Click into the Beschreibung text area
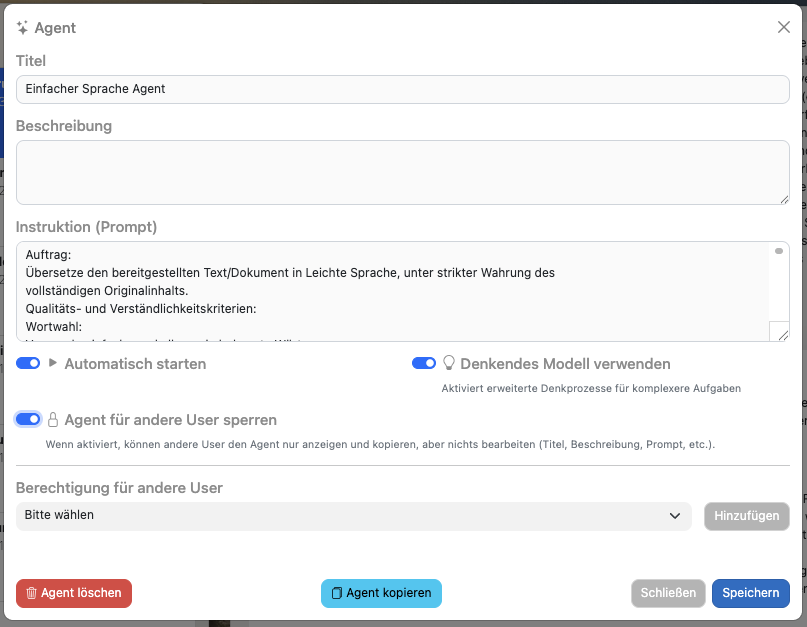The height and width of the screenshot is (627, 807). 402,172
